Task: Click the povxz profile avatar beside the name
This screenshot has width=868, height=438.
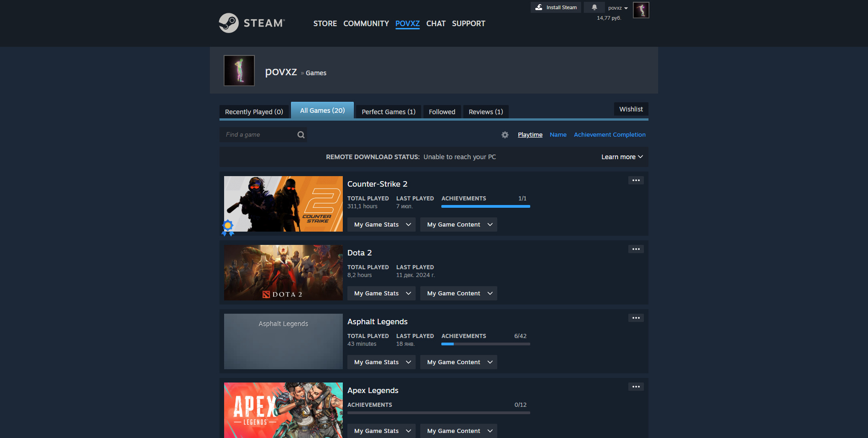Action: (x=239, y=71)
